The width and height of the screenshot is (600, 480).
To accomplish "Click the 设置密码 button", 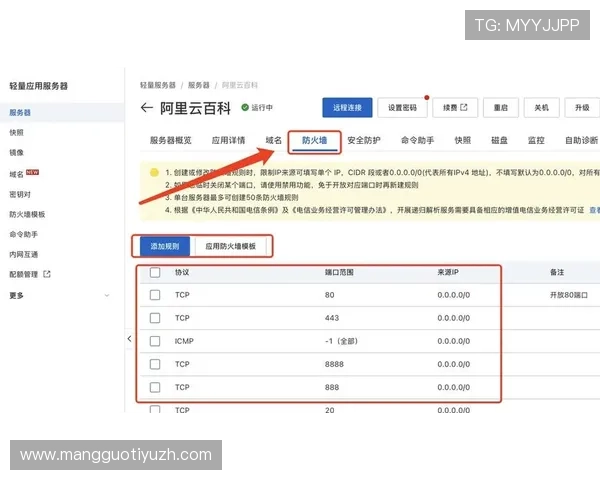I will tap(402, 108).
